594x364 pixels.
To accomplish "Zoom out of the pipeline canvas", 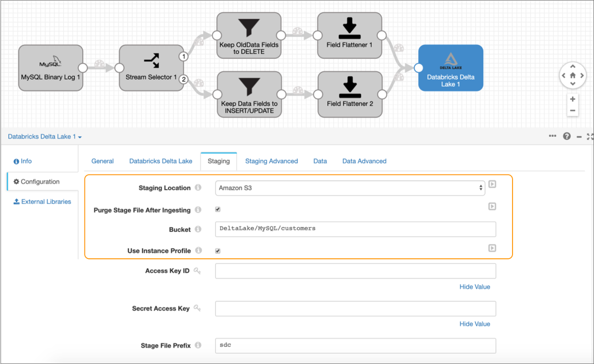I will [x=573, y=110].
